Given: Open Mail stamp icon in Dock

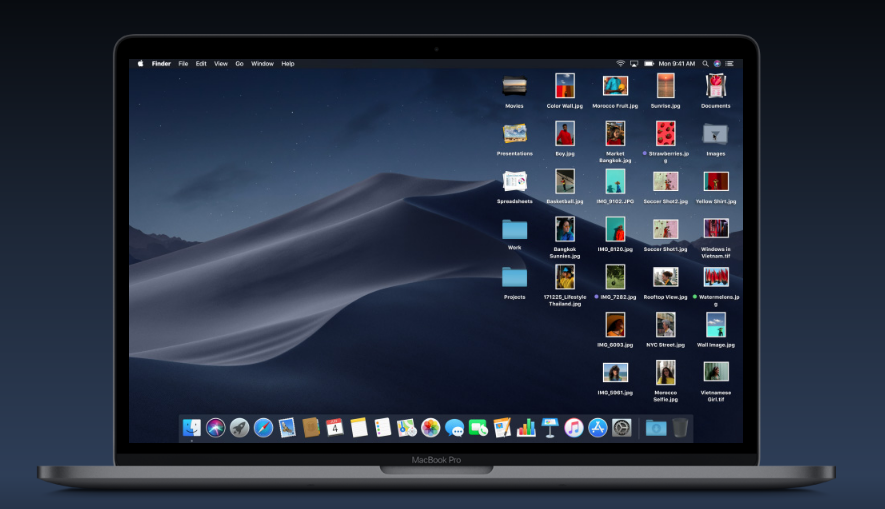Looking at the screenshot, I should [x=287, y=428].
